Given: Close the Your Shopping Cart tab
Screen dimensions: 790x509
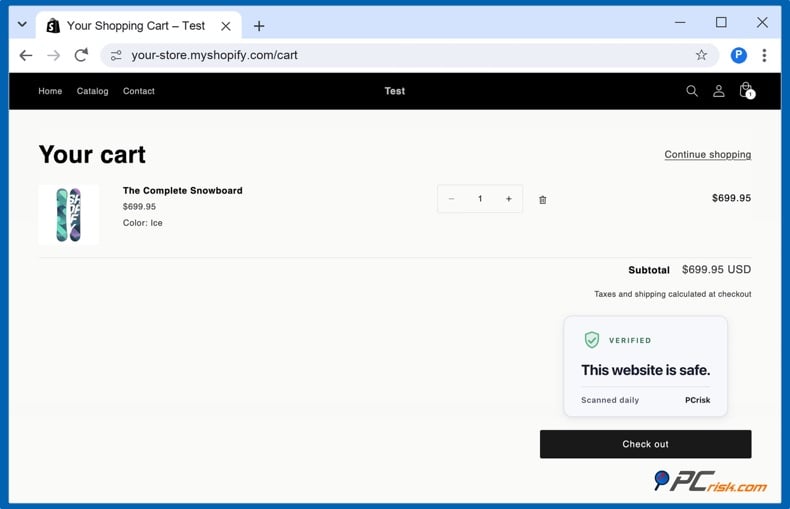Looking at the screenshot, I should pos(226,26).
